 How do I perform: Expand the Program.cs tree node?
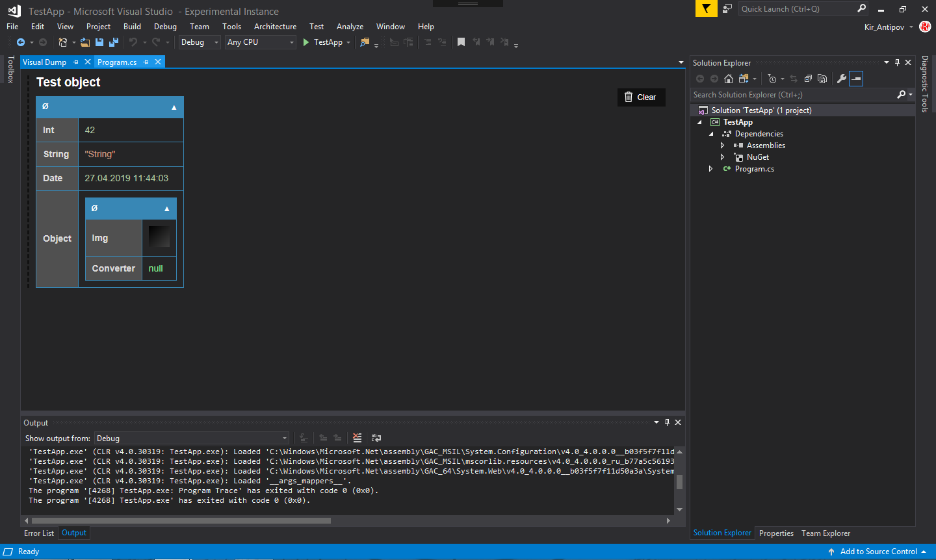(711, 169)
